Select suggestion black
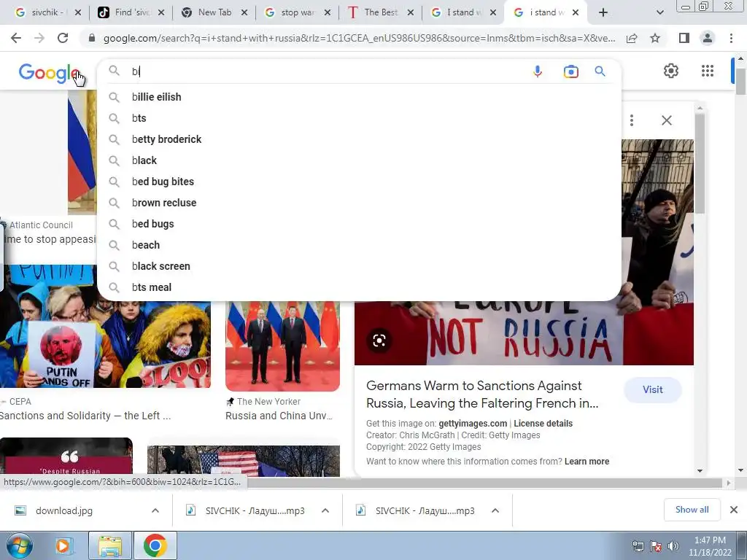The image size is (747, 560). (359, 160)
